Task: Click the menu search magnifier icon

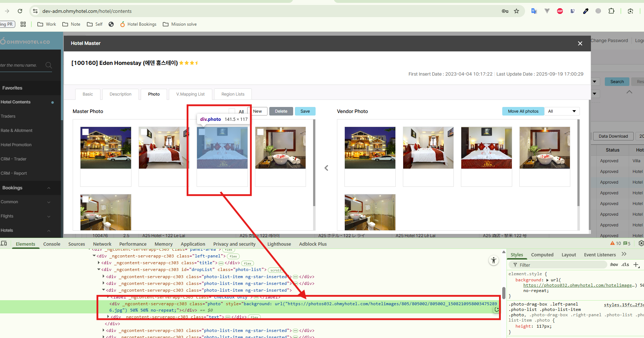Action: point(49,65)
